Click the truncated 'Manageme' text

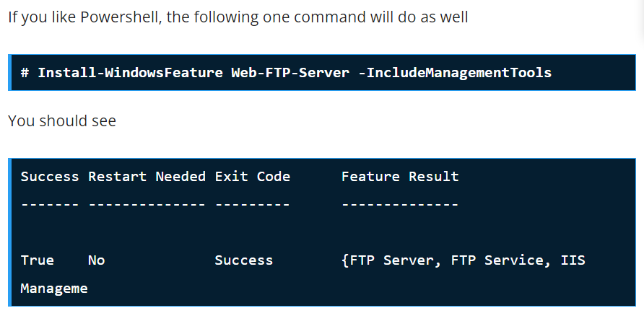coord(54,289)
